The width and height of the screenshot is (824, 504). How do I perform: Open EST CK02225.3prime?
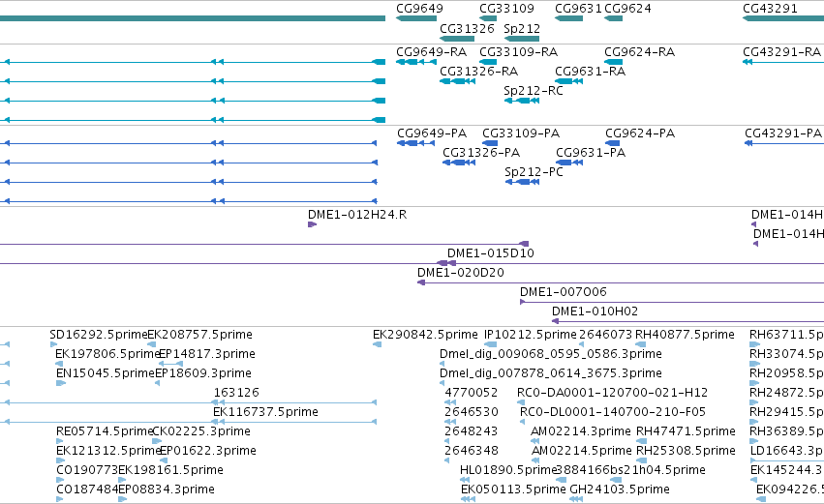click(201, 431)
